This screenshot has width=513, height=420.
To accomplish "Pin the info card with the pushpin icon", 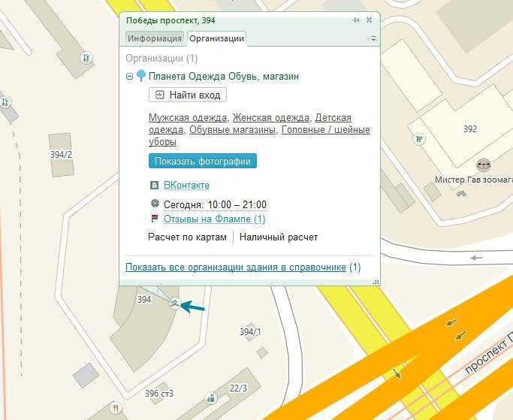I will coord(355,20).
